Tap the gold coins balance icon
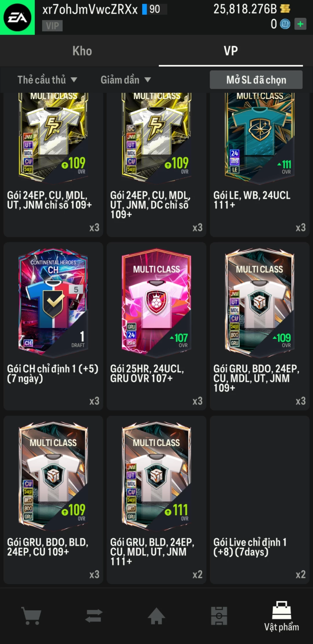313x644 pixels. 285,9
